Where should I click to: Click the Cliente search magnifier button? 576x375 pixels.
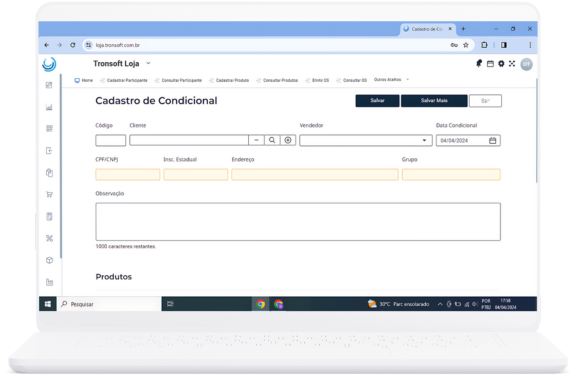(272, 140)
